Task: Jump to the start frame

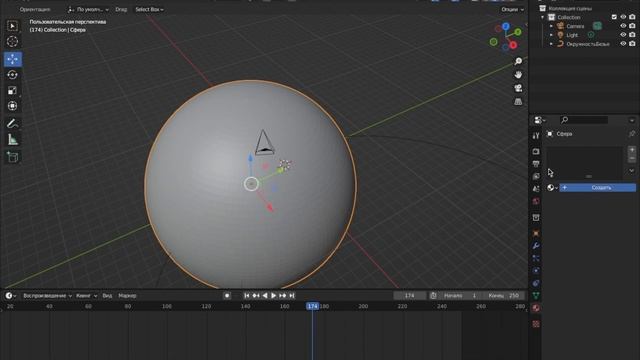Action: 247,296
